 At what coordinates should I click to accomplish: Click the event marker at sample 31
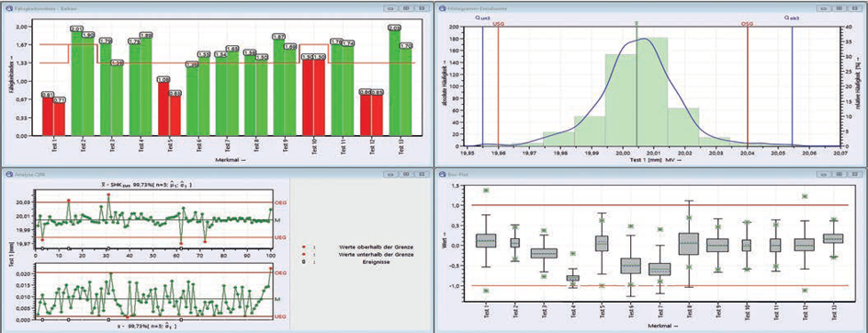[x=108, y=248]
